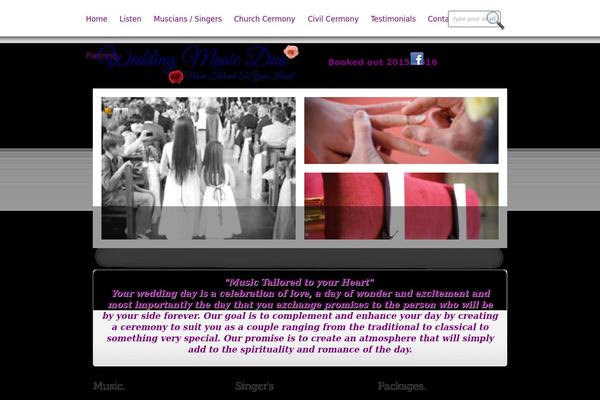Screen dimensions: 600x400
Task: Click the Packages. heading
Action: coord(401,386)
